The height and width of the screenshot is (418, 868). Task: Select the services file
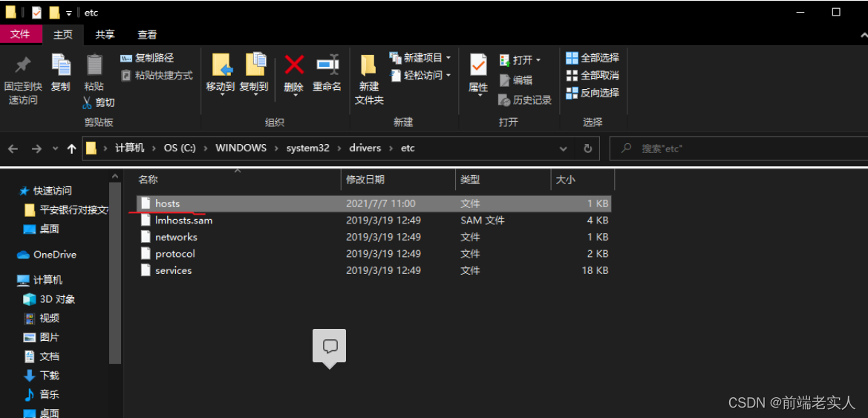373,270
